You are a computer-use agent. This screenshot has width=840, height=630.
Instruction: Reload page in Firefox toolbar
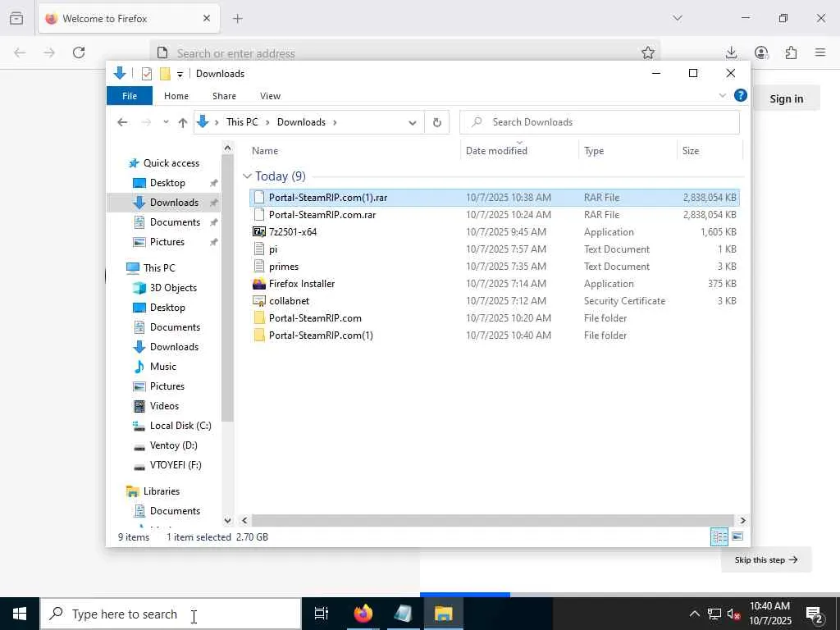pos(79,52)
